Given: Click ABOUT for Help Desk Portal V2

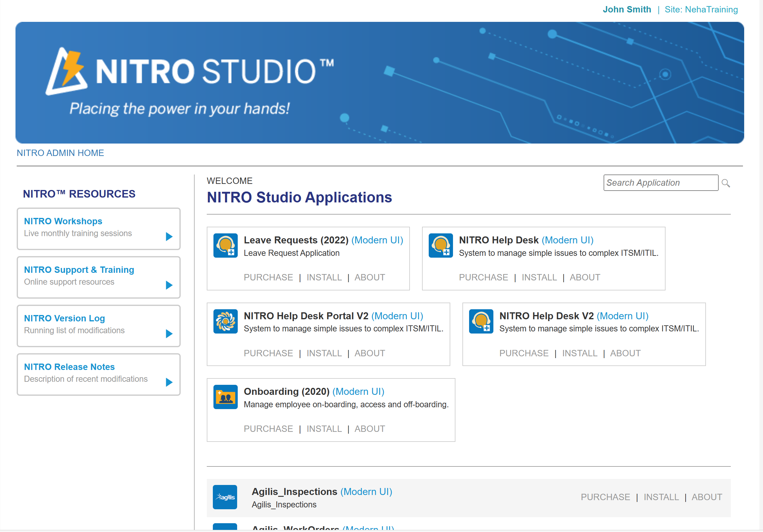Looking at the screenshot, I should [370, 353].
